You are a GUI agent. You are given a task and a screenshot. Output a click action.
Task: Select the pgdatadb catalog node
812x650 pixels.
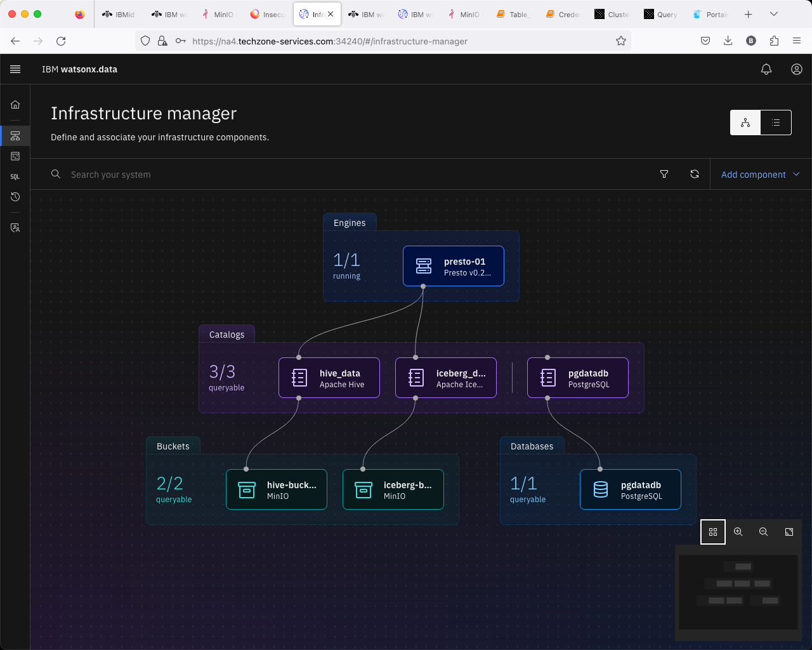tap(578, 378)
